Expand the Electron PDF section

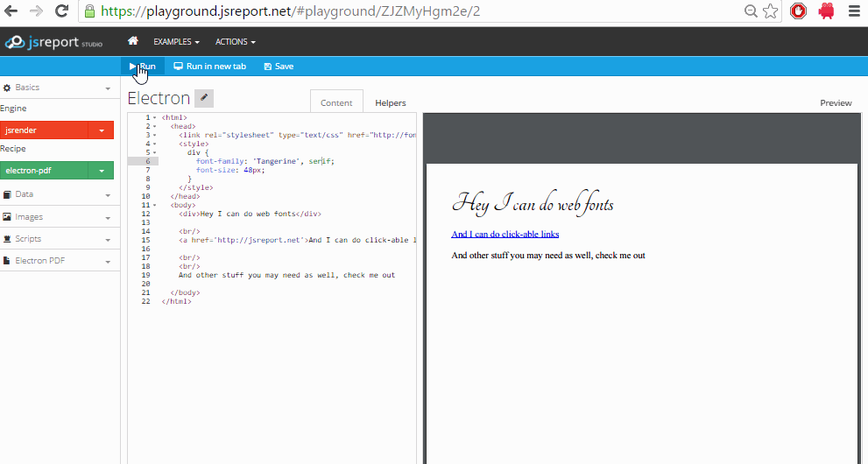coord(60,261)
